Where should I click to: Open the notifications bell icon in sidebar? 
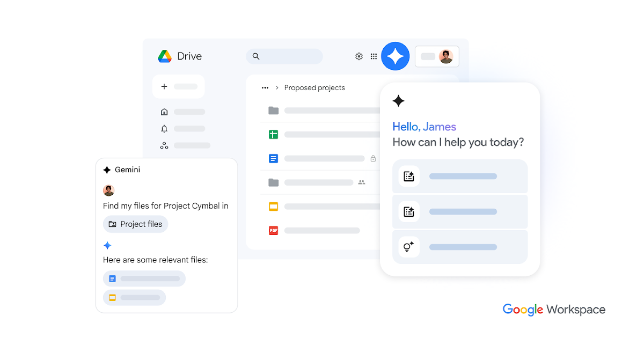pyautogui.click(x=164, y=129)
